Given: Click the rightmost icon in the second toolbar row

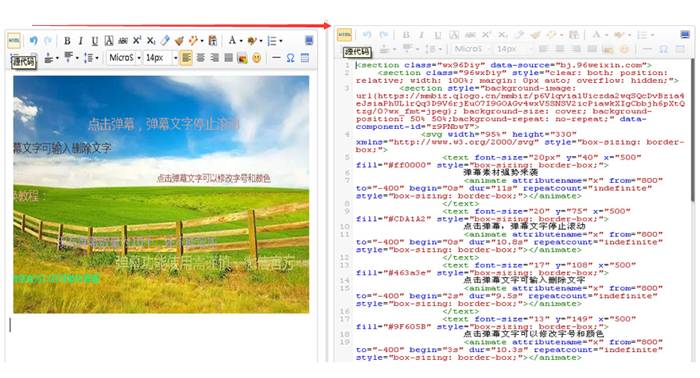Looking at the screenshot, I should 305,58.
